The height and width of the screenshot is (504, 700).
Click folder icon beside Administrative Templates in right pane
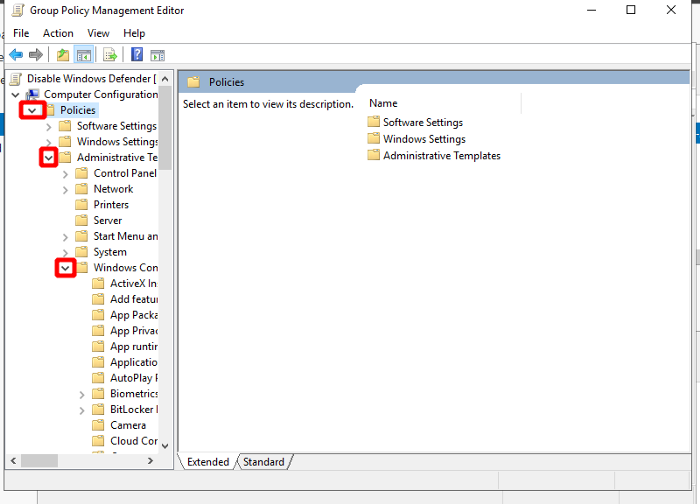[374, 155]
